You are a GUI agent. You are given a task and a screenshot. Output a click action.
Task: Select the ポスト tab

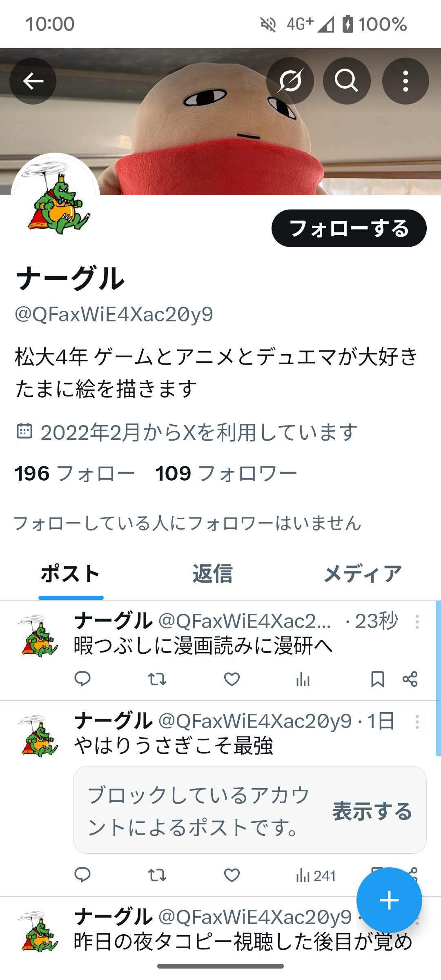(x=71, y=574)
